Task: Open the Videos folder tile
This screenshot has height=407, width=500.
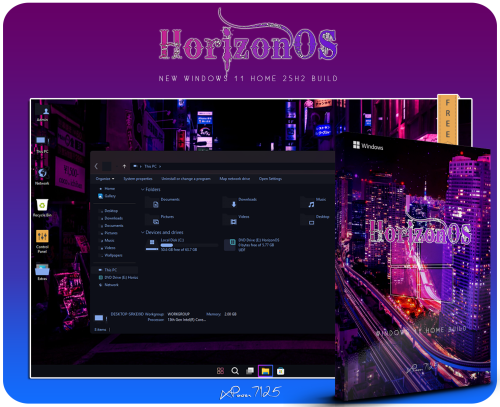Action: [236, 219]
